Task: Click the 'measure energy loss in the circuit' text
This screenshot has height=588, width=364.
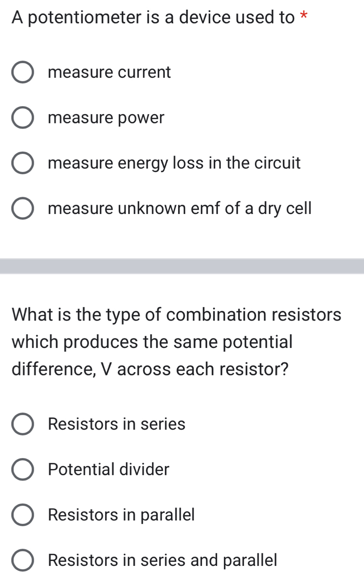Action: pos(174,163)
